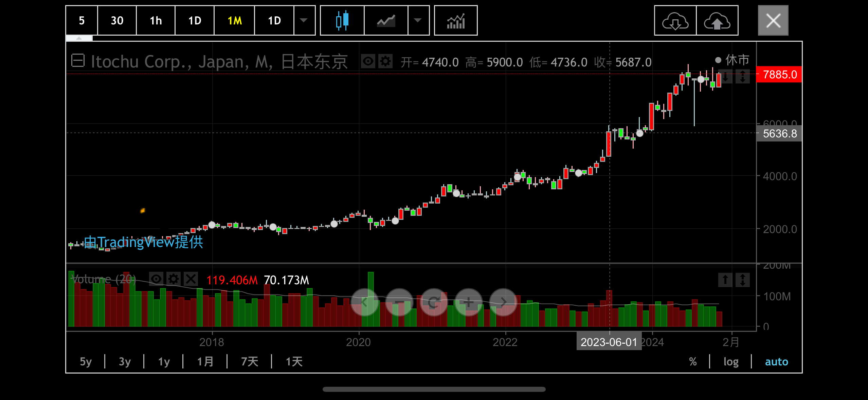Click the bottom home indicator bar
This screenshot has height=400, width=868.
pyautogui.click(x=434, y=389)
